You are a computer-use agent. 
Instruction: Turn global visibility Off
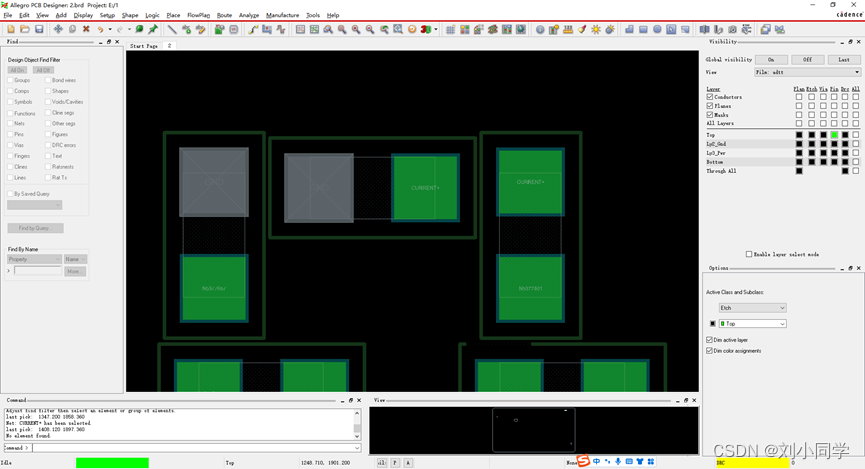point(807,59)
